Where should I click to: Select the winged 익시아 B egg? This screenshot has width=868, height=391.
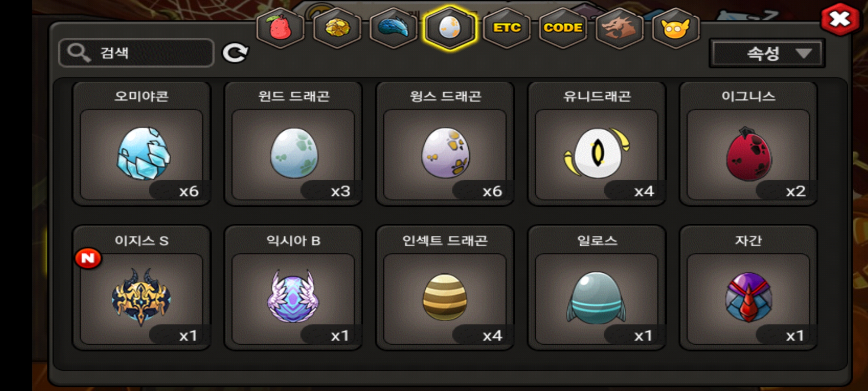[293, 288]
